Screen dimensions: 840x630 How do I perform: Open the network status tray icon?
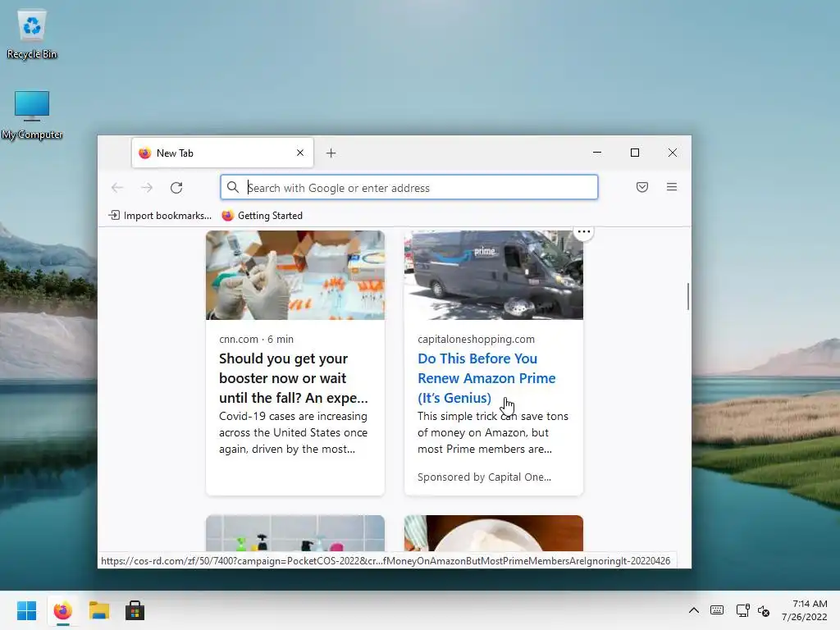point(742,610)
